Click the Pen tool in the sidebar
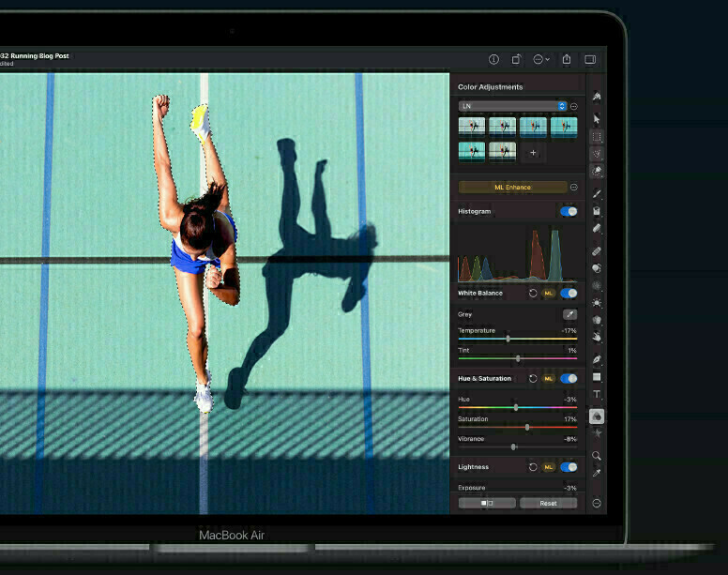 [x=597, y=359]
